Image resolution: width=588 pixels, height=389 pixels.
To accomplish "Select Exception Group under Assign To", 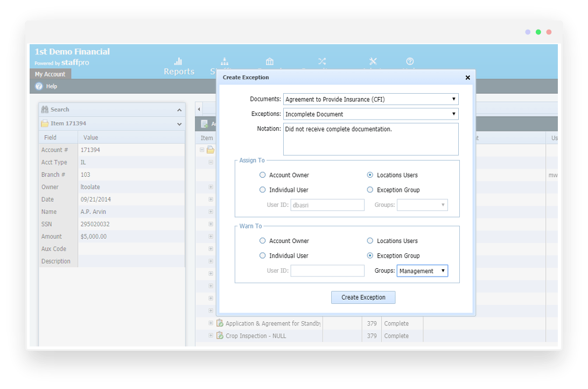I will tap(370, 190).
